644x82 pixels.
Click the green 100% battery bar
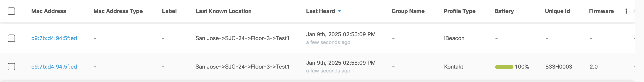click(x=504, y=67)
